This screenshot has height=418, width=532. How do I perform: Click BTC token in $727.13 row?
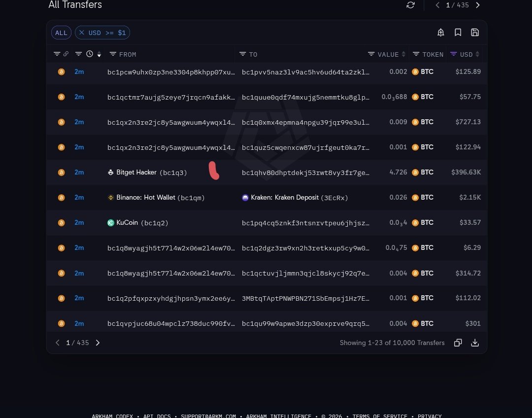click(x=423, y=122)
